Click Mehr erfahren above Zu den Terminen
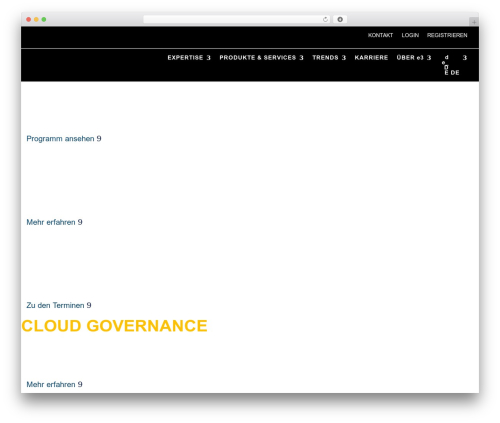The height and width of the screenshot is (423, 500). (54, 222)
